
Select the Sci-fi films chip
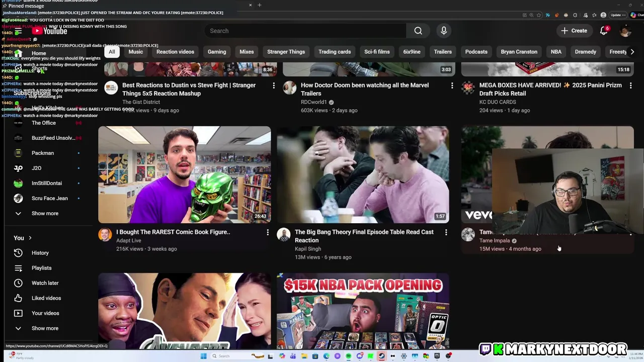coord(377,52)
